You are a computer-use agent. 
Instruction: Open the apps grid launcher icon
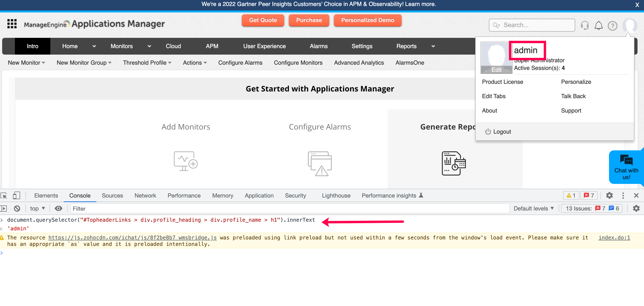pos(12,24)
